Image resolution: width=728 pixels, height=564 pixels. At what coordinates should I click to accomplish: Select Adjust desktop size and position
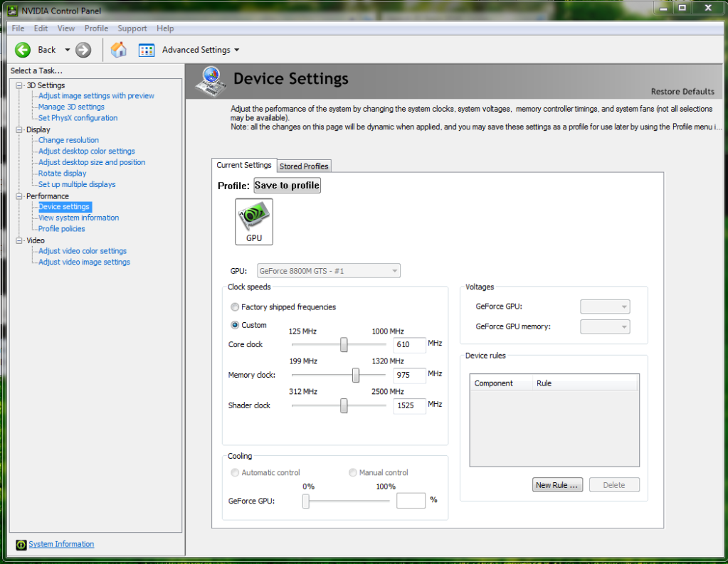pos(92,162)
